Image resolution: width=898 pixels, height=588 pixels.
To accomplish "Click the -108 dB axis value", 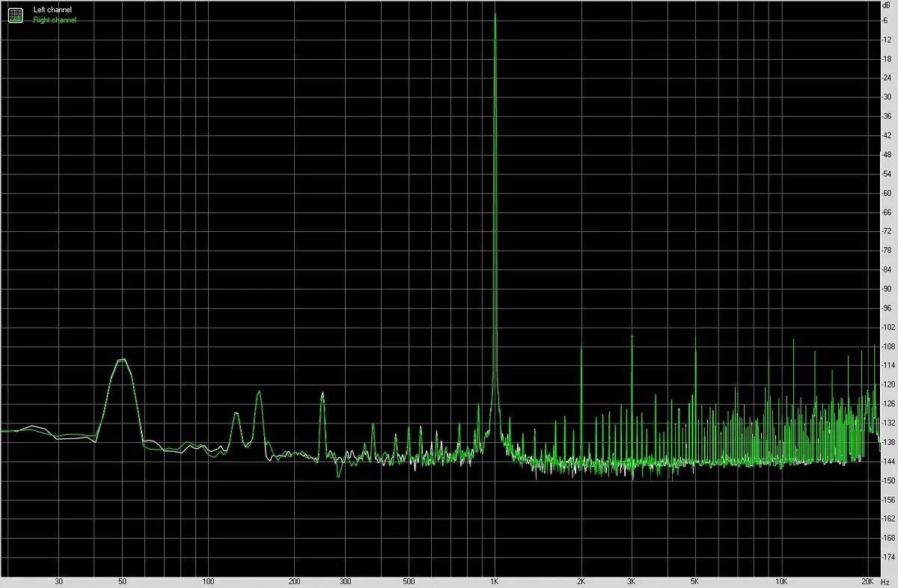I will (x=889, y=346).
